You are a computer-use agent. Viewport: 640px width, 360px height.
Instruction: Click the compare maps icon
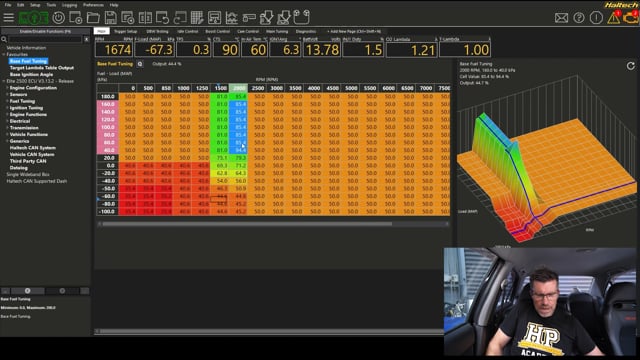pyautogui.click(x=145, y=18)
